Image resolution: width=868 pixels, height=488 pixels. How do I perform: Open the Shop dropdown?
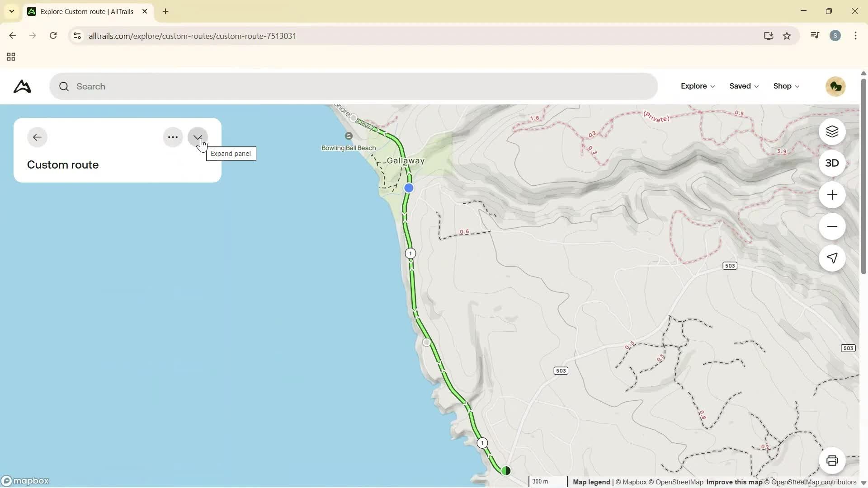click(x=785, y=86)
